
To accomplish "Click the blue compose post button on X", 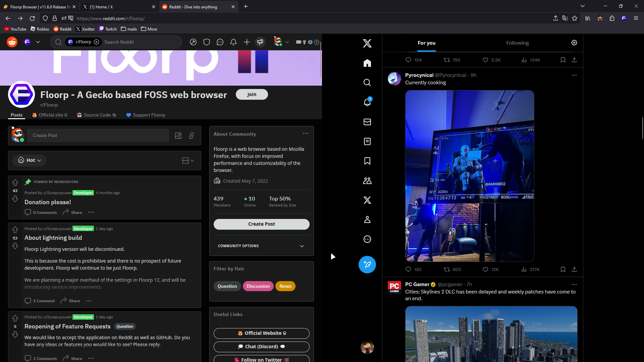I will click(367, 265).
